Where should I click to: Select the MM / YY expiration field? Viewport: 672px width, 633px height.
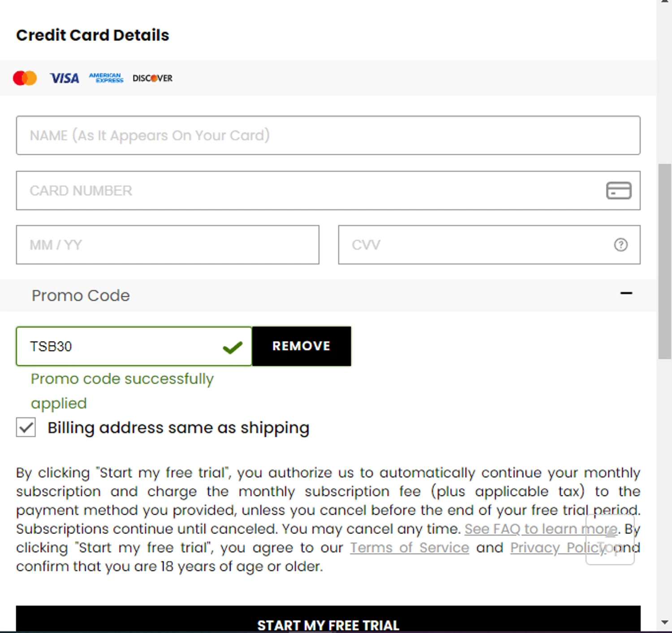tap(168, 245)
